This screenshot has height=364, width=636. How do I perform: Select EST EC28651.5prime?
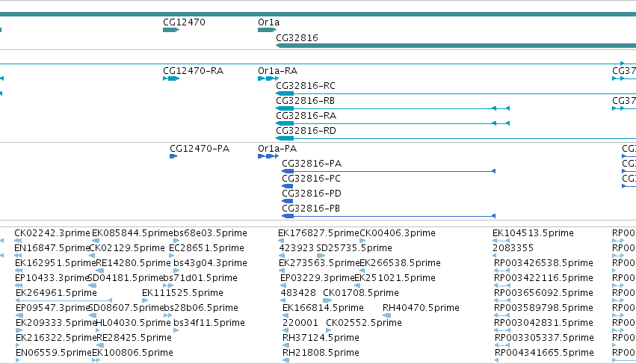pos(206,248)
